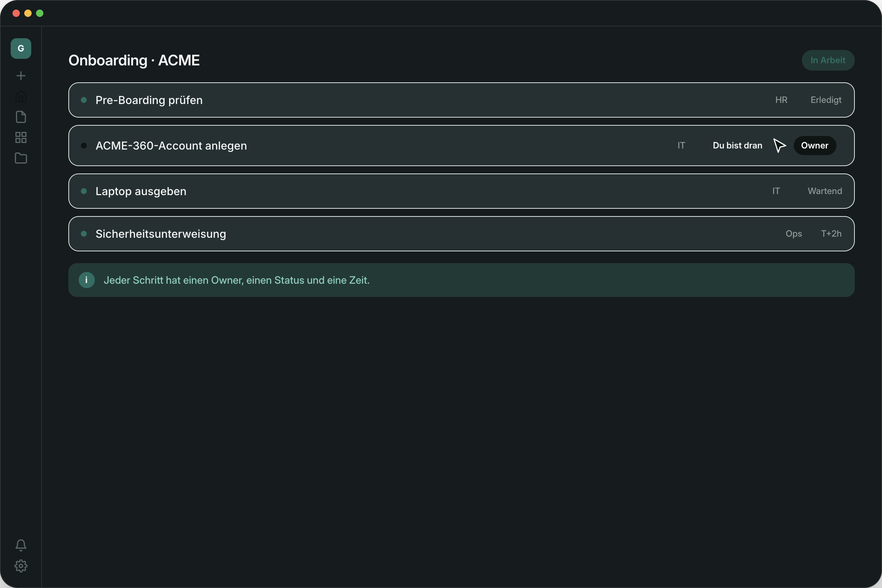Click IT label in ACME-360-Account row
This screenshot has height=588, width=882.
[681, 146]
